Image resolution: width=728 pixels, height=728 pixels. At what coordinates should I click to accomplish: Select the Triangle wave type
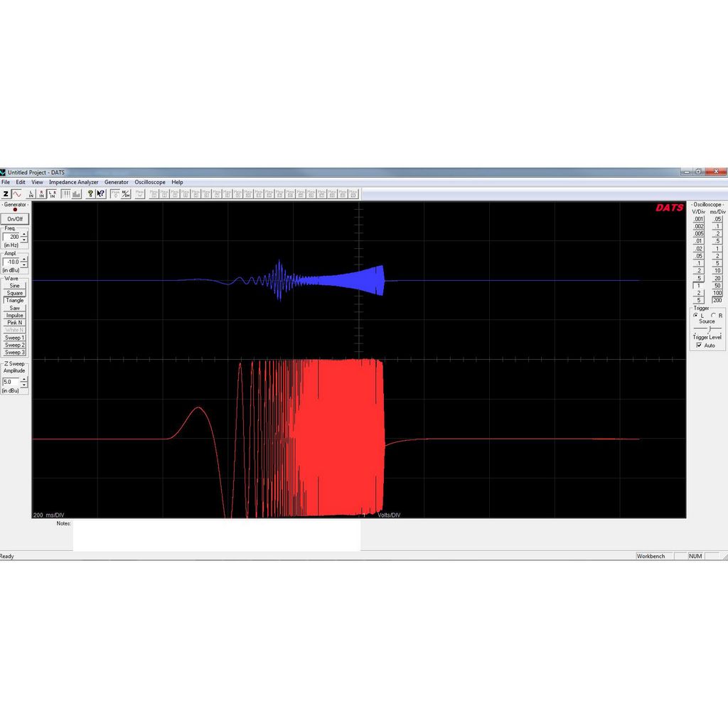(x=14, y=301)
